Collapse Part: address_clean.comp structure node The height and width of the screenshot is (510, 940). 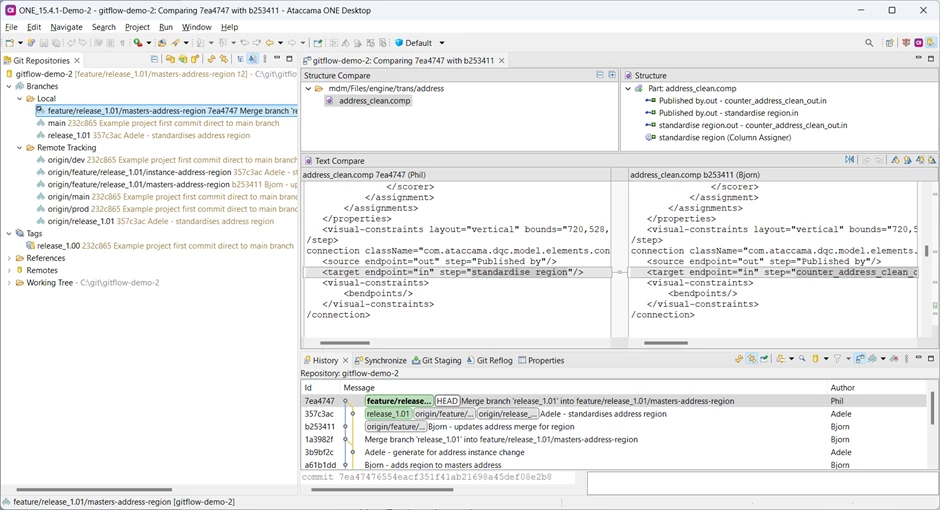click(628, 89)
